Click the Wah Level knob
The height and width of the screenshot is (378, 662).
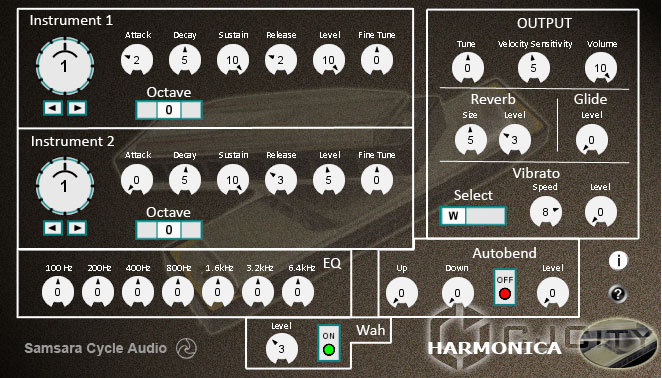(x=282, y=349)
